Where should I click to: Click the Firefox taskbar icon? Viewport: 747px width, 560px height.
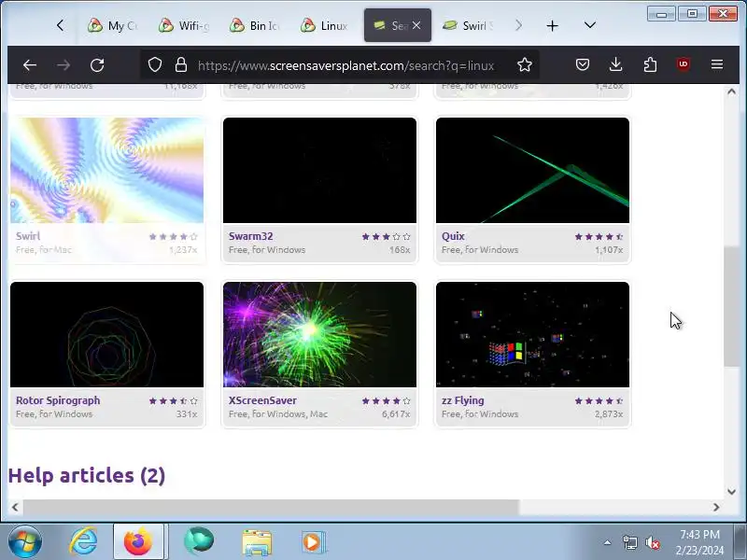pos(138,542)
